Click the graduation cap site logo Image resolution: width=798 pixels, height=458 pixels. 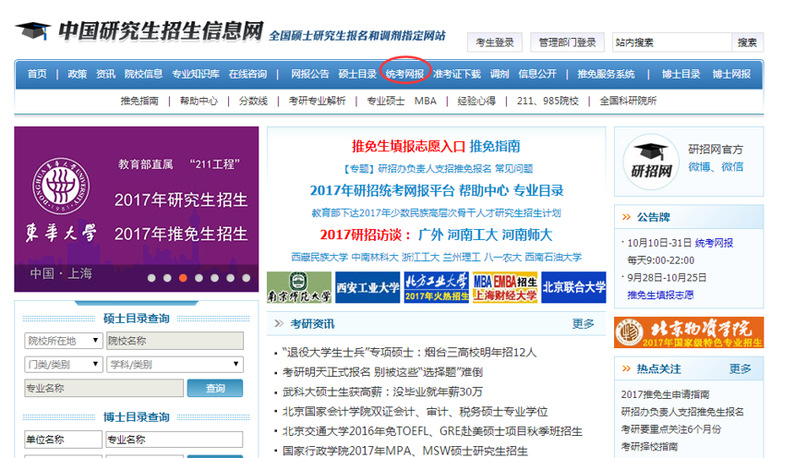pos(33,31)
